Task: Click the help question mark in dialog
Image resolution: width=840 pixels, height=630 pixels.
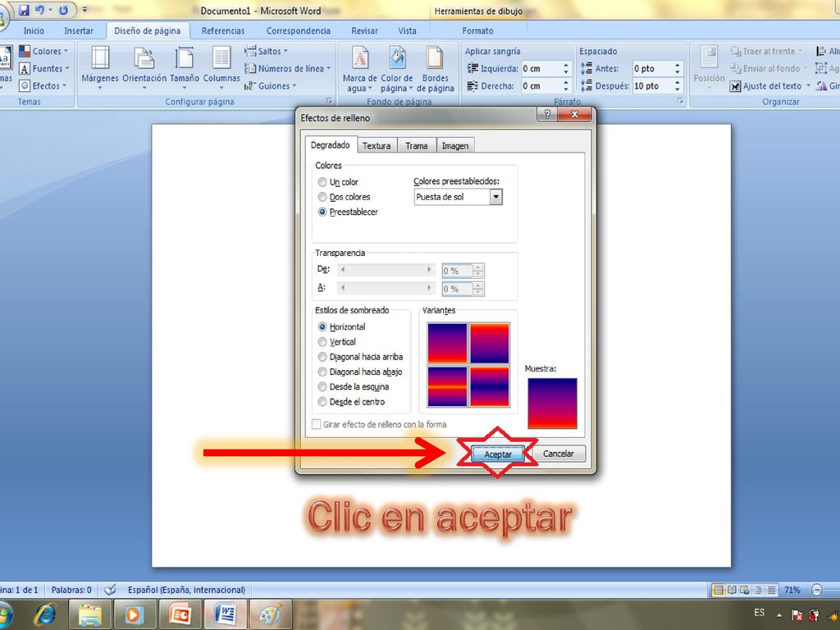Action: pyautogui.click(x=547, y=114)
